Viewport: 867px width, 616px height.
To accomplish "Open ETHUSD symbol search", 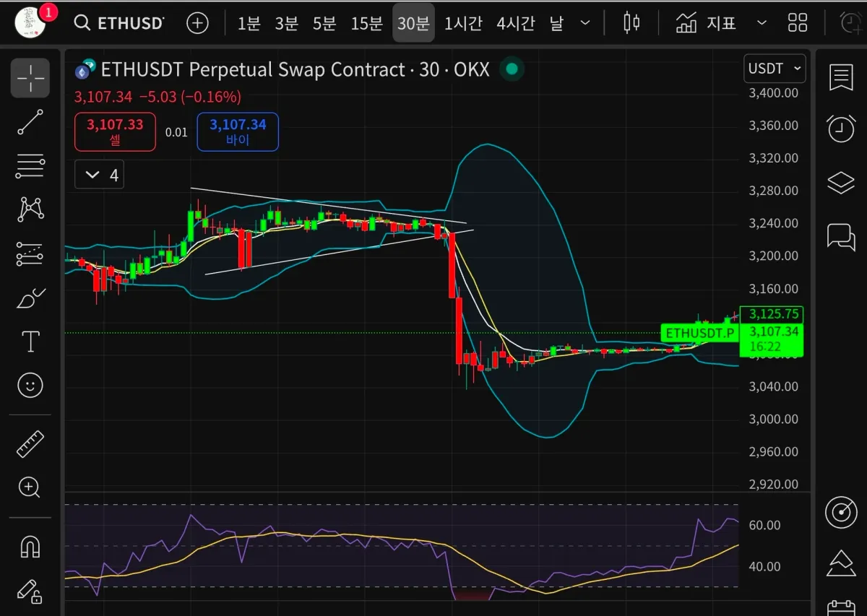I will click(x=119, y=23).
